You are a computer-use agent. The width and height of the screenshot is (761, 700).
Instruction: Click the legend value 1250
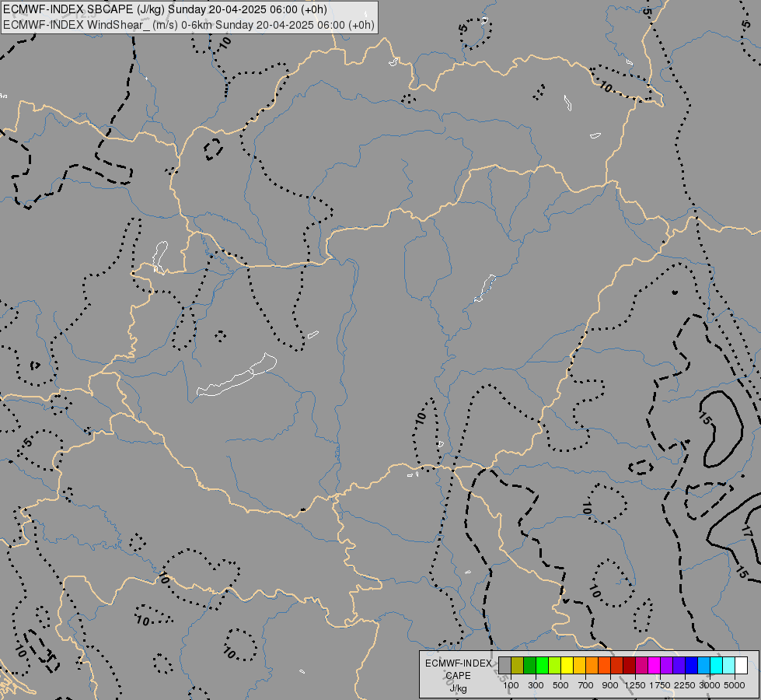[635, 685]
